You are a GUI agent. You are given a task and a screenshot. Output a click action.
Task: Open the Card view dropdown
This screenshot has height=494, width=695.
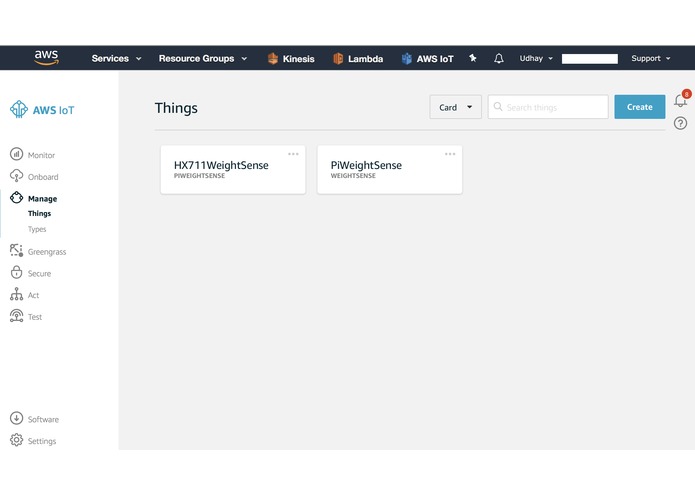point(455,107)
